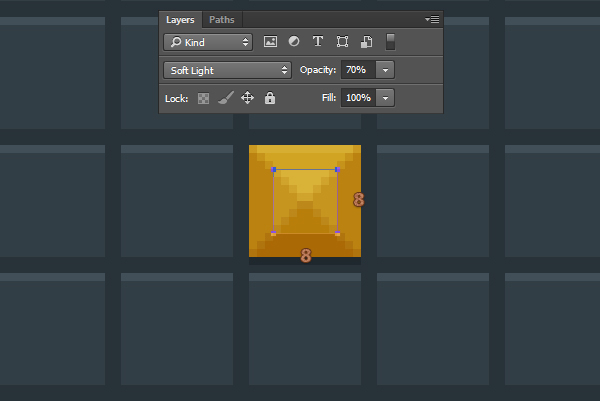The width and height of the screenshot is (600, 401).
Task: Filter layers by smart objects icon
Action: [x=367, y=42]
